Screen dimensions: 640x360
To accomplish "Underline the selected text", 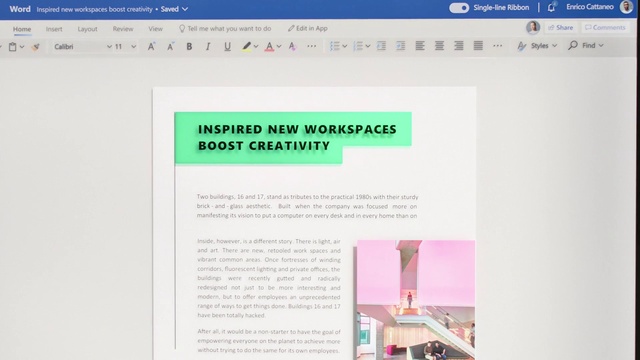I will (x=227, y=47).
